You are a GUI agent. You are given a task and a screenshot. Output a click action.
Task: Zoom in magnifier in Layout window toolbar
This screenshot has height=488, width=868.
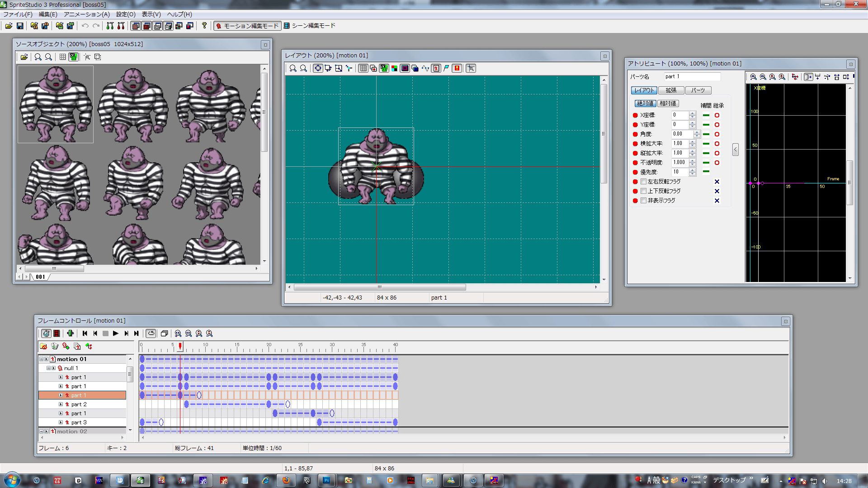[293, 68]
